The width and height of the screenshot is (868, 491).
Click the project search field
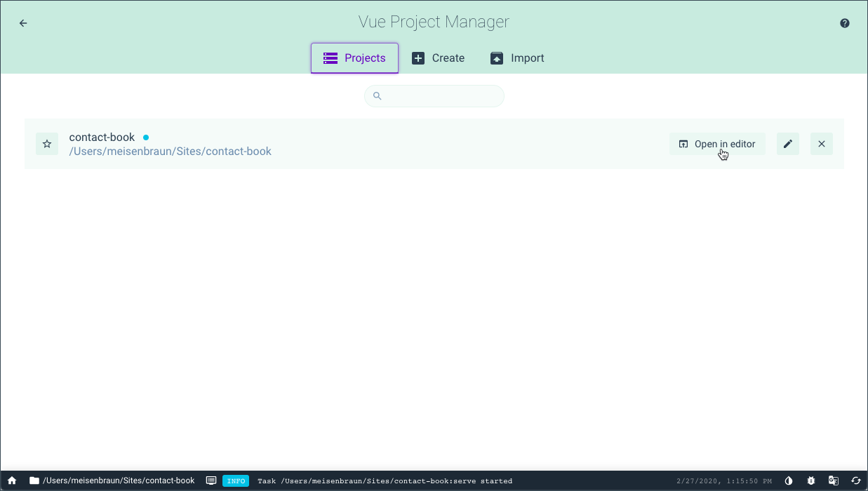pyautogui.click(x=434, y=96)
